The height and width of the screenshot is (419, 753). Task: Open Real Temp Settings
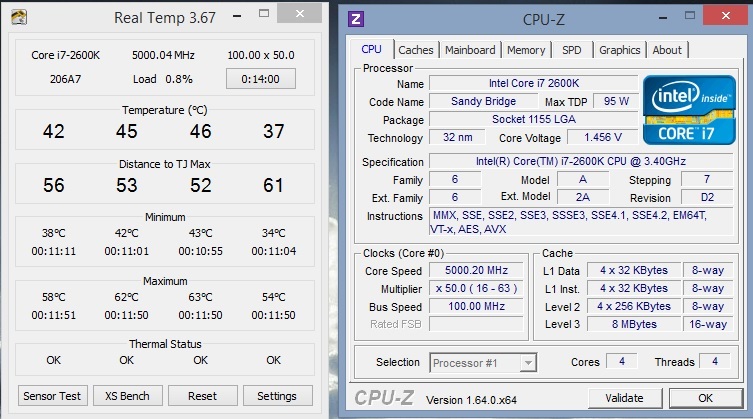[x=277, y=395]
